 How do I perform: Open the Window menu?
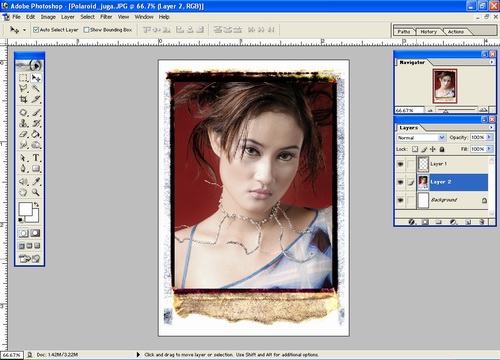pos(144,17)
